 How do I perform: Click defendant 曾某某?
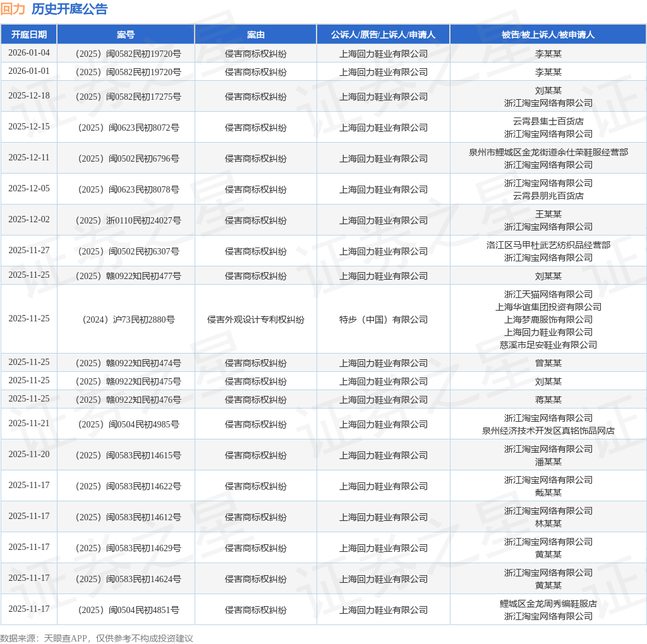click(548, 363)
